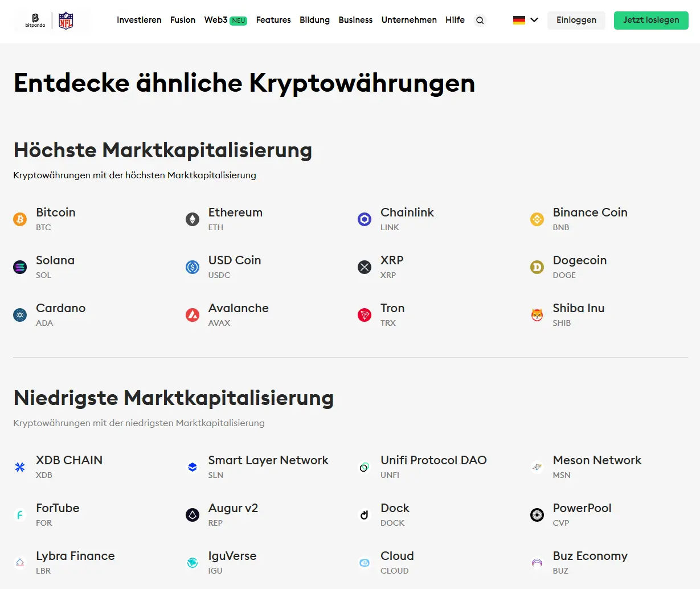Image resolution: width=700 pixels, height=589 pixels.
Task: Open the IguVerse name link
Action: pos(232,556)
